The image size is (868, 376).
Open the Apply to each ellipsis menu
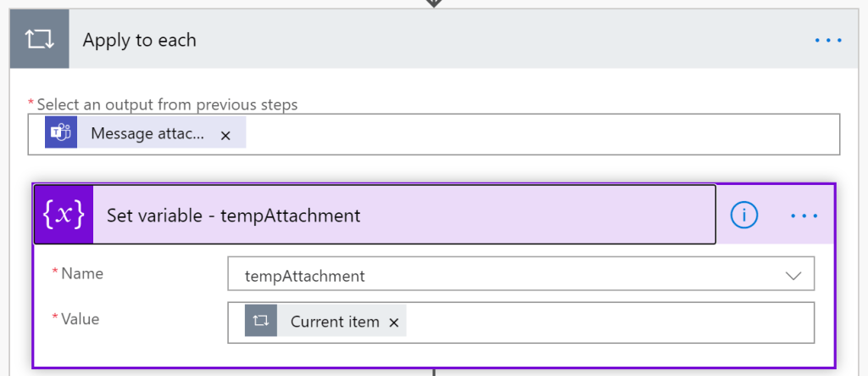click(828, 40)
